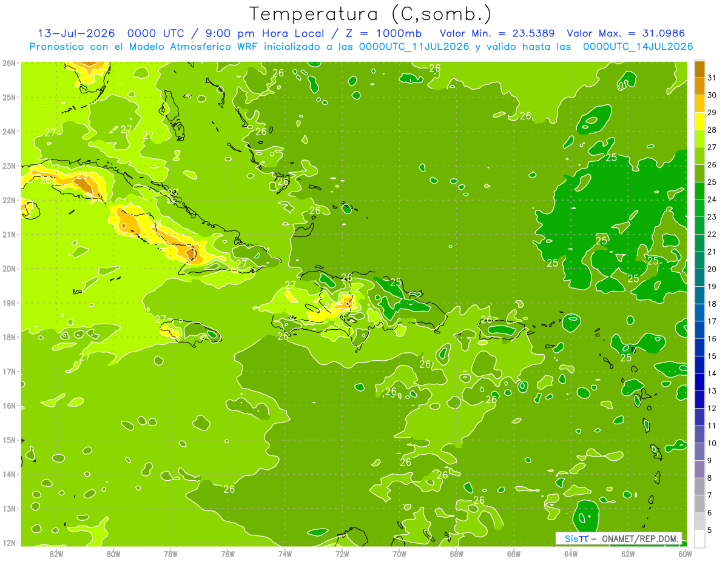Image resolution: width=728 pixels, height=562 pixels.
Task: Select the date text "13-Jul-2026"
Action: pyautogui.click(x=76, y=33)
